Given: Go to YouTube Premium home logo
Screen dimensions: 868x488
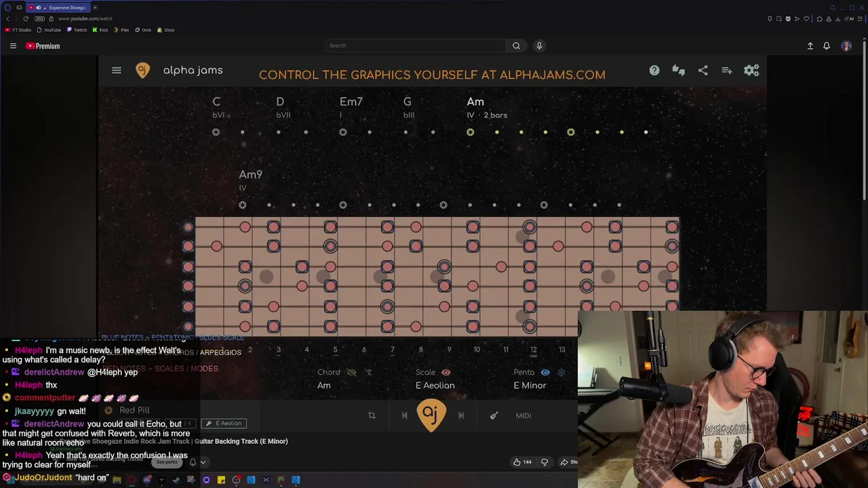Looking at the screenshot, I should click(43, 46).
